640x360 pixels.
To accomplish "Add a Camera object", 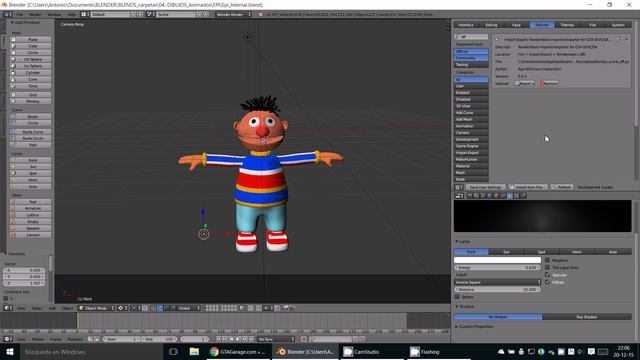I will tap(31, 235).
